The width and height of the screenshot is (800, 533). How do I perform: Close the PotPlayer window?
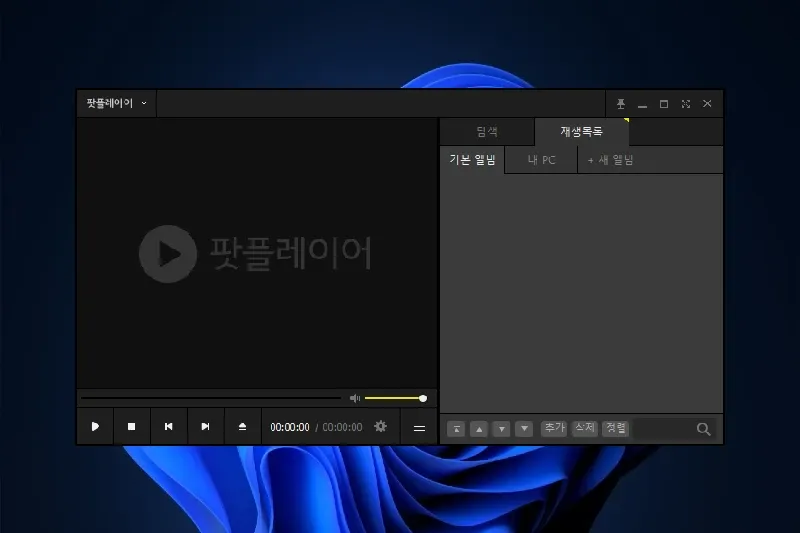(x=707, y=104)
